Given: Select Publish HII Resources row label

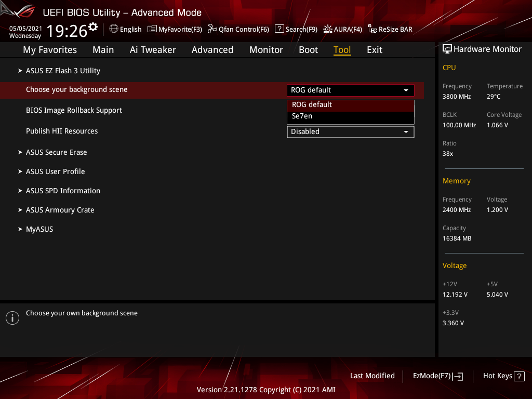Looking at the screenshot, I should click(x=62, y=131).
